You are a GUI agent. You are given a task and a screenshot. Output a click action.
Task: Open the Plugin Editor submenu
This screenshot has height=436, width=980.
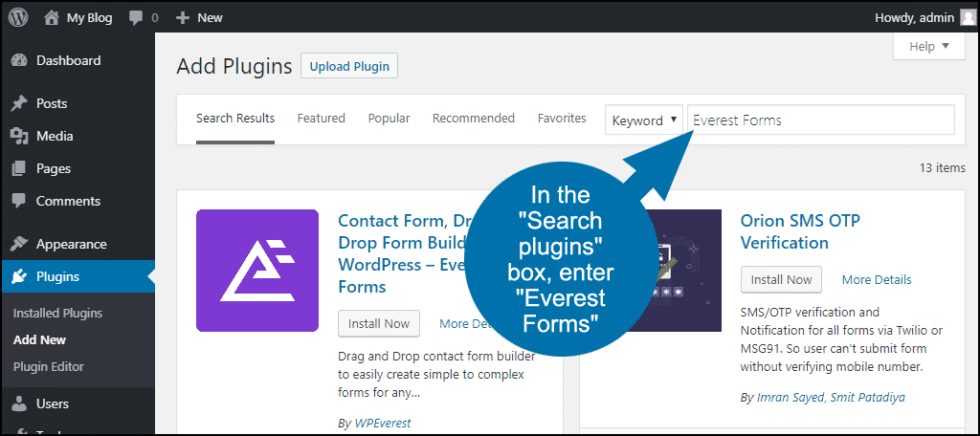coord(48,366)
